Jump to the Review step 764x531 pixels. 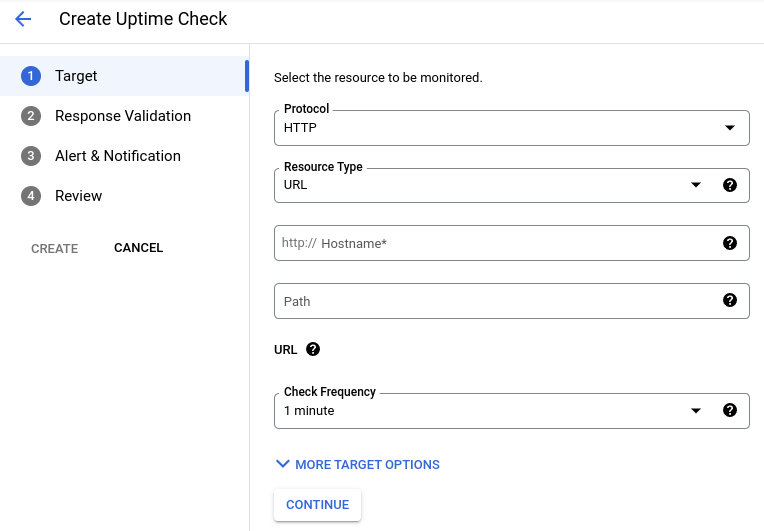(78, 196)
